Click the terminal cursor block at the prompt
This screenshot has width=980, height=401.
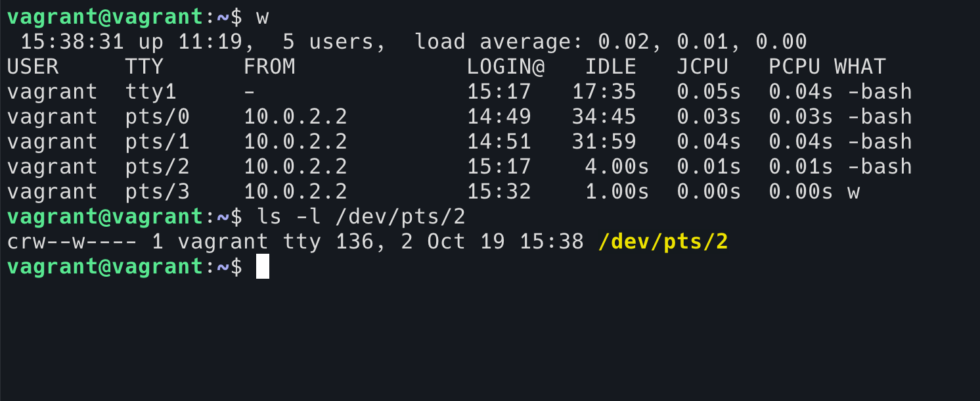click(x=263, y=267)
